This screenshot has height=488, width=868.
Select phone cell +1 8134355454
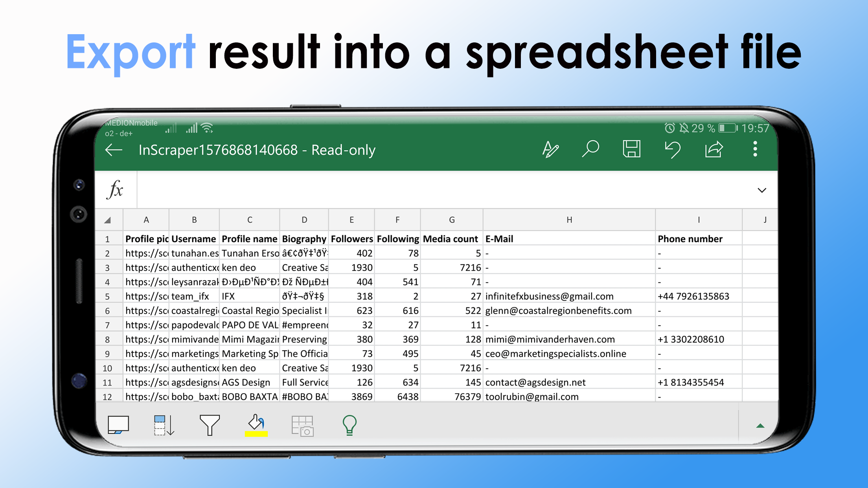coord(699,382)
